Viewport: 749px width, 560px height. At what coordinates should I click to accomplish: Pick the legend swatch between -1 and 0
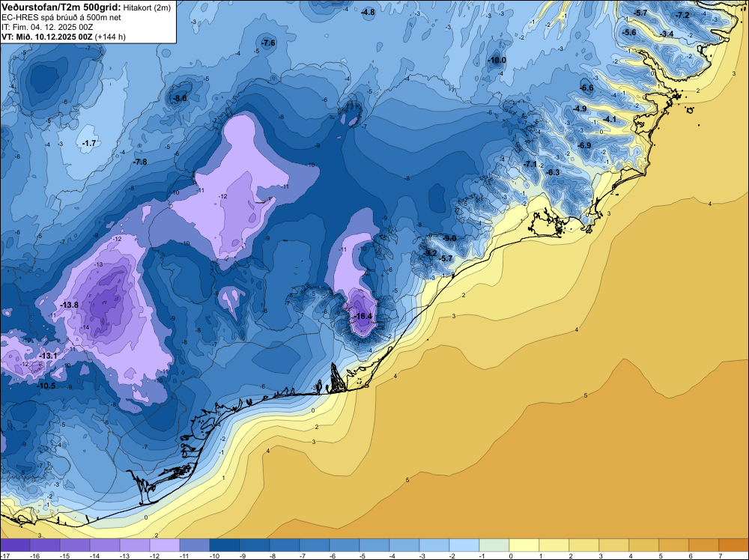(x=494, y=545)
